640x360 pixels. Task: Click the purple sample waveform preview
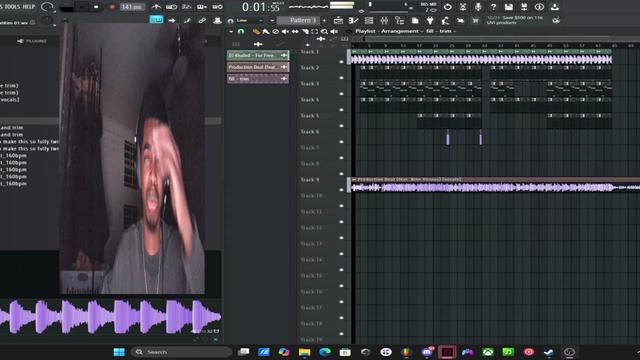point(110,316)
